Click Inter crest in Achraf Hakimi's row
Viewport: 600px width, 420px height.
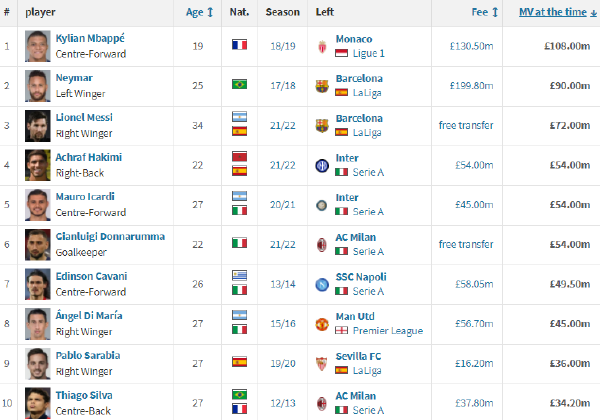(322, 166)
